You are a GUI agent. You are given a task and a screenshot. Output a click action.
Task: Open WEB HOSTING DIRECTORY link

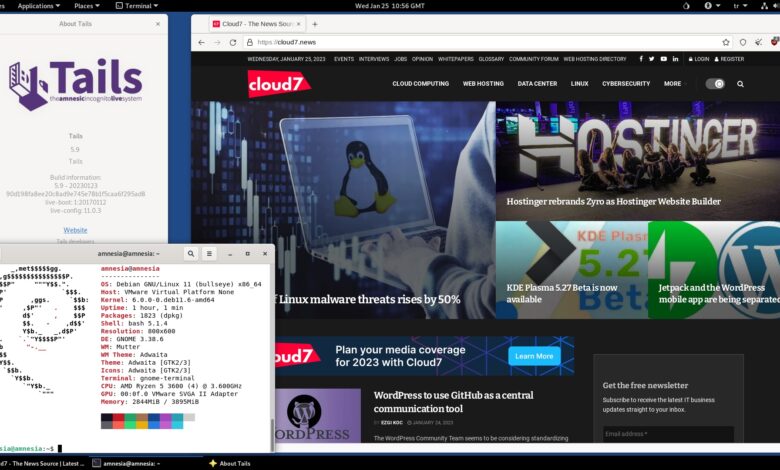595,59
